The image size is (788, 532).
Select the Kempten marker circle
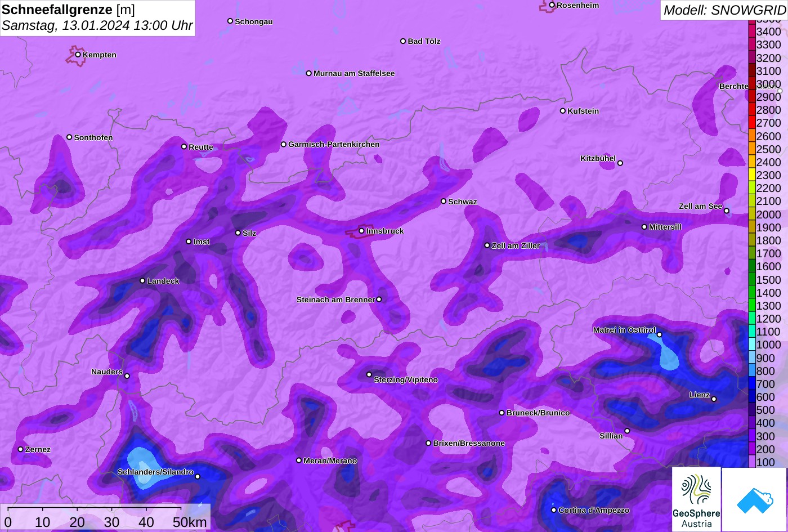[x=78, y=55]
